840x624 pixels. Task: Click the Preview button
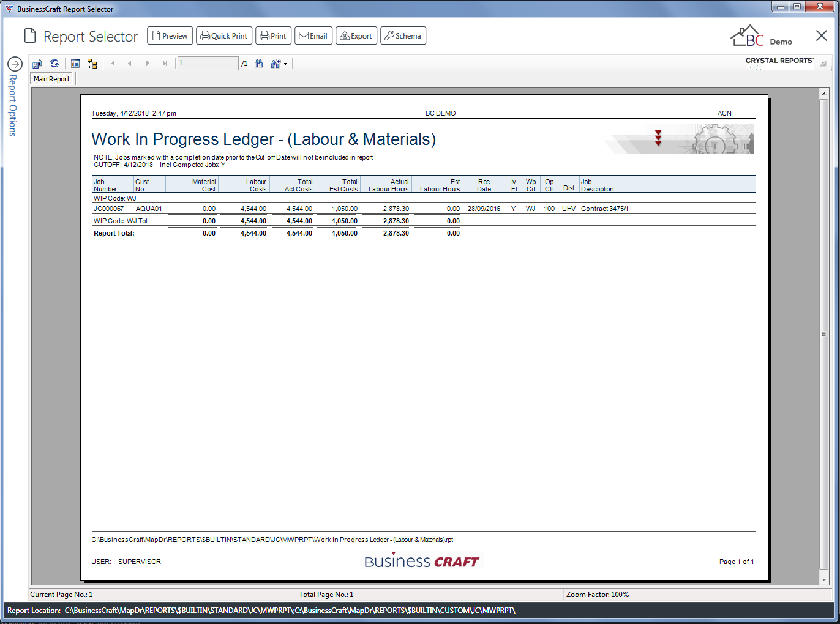[170, 35]
